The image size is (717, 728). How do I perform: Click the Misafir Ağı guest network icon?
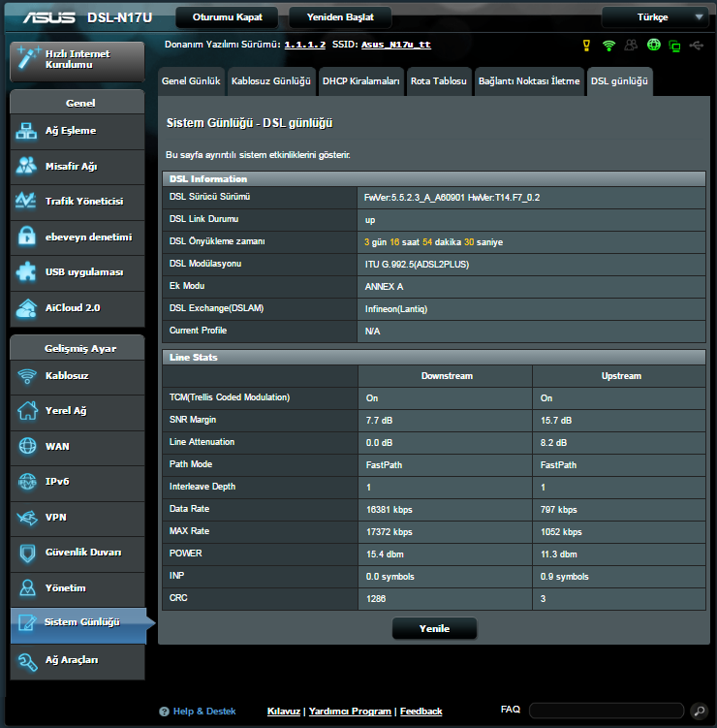coord(26,166)
